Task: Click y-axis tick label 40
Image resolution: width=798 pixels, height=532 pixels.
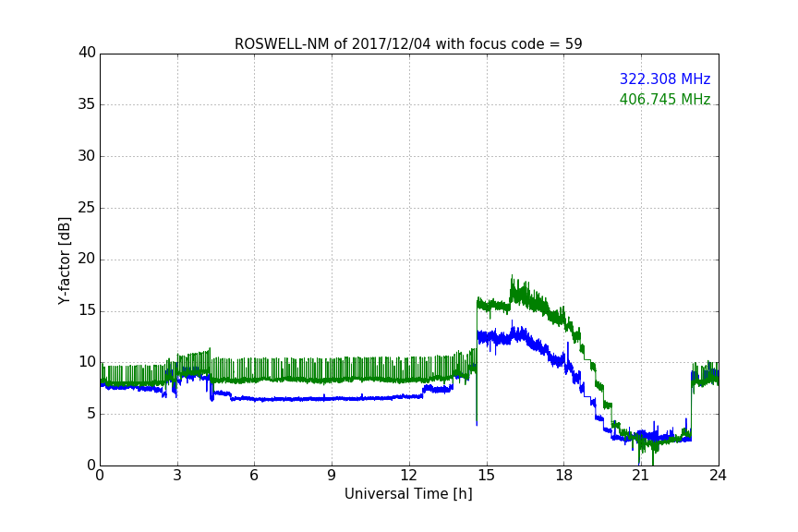Action: point(87,53)
